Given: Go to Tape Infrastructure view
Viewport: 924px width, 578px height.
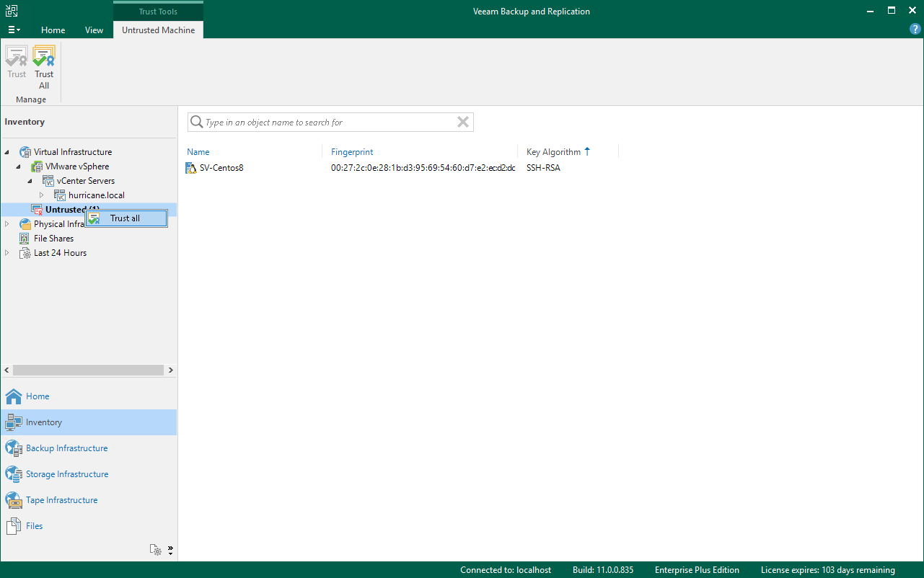Looking at the screenshot, I should click(x=89, y=500).
